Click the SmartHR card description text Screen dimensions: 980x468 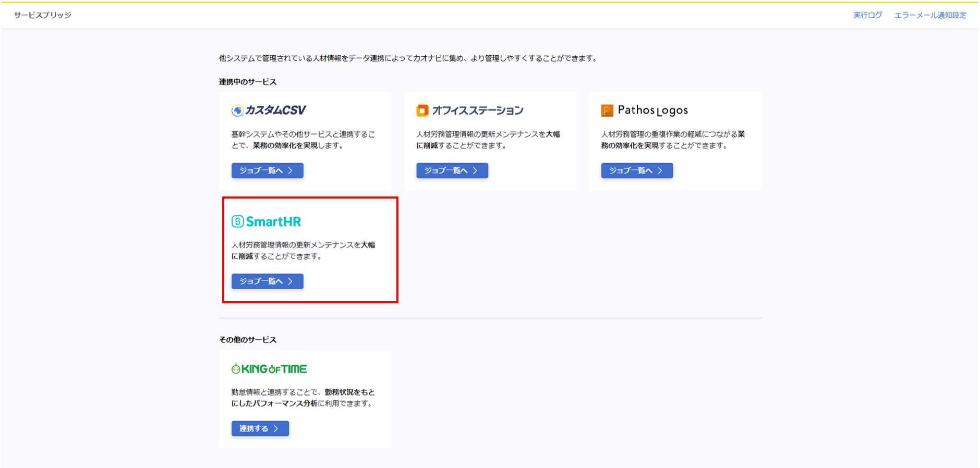pyautogui.click(x=304, y=251)
